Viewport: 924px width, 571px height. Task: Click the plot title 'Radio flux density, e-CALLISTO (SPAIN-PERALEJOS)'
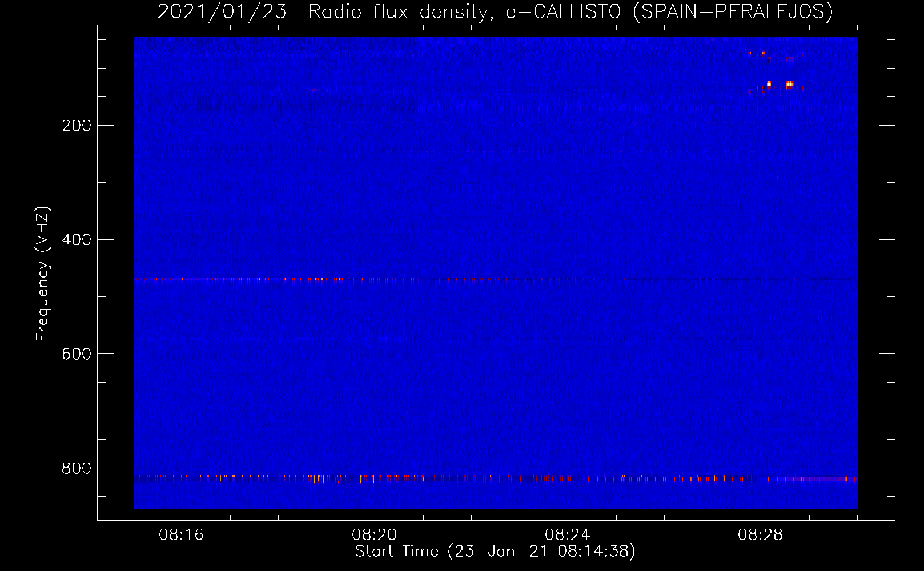tap(570, 12)
